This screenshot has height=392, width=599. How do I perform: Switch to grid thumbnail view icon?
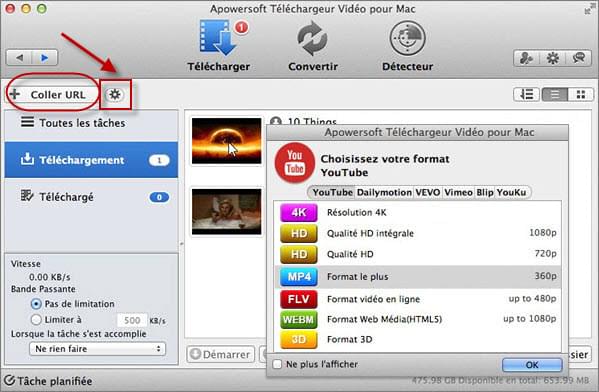point(581,94)
